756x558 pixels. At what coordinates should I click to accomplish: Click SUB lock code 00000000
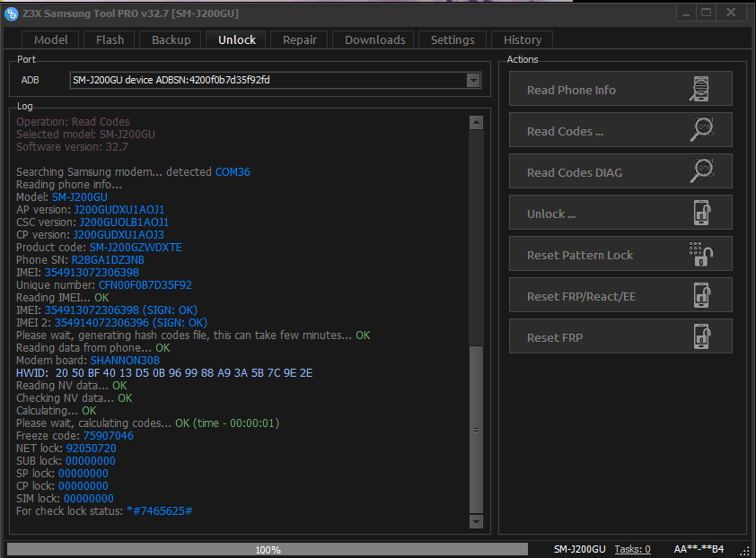point(90,460)
